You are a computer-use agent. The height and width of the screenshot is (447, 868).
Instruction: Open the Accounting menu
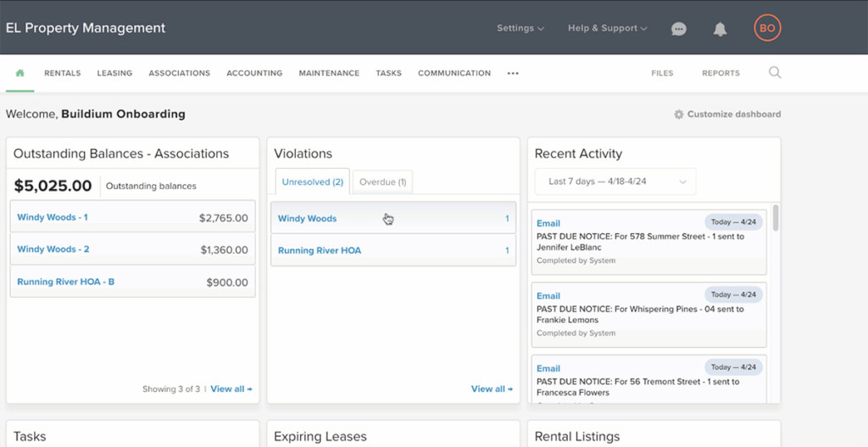254,74
